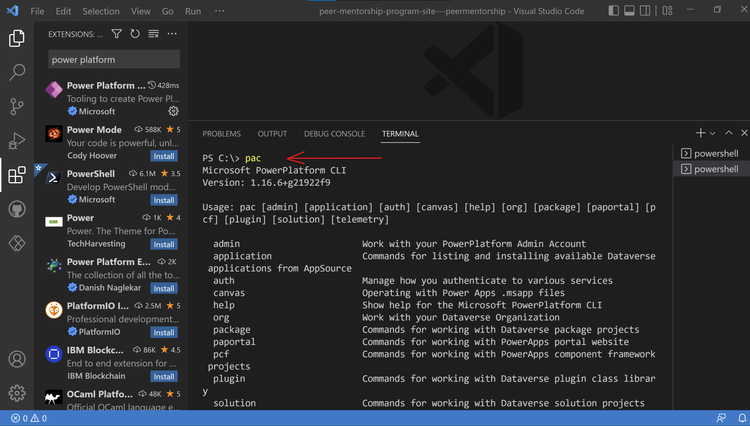
Task: Show more menu bar items
Action: pos(219,11)
